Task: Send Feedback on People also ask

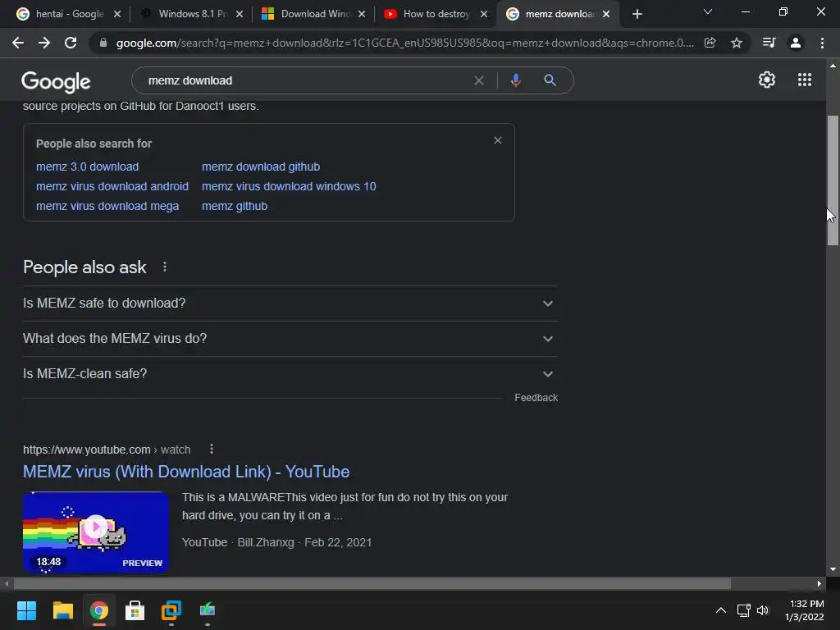Action: pos(536,398)
